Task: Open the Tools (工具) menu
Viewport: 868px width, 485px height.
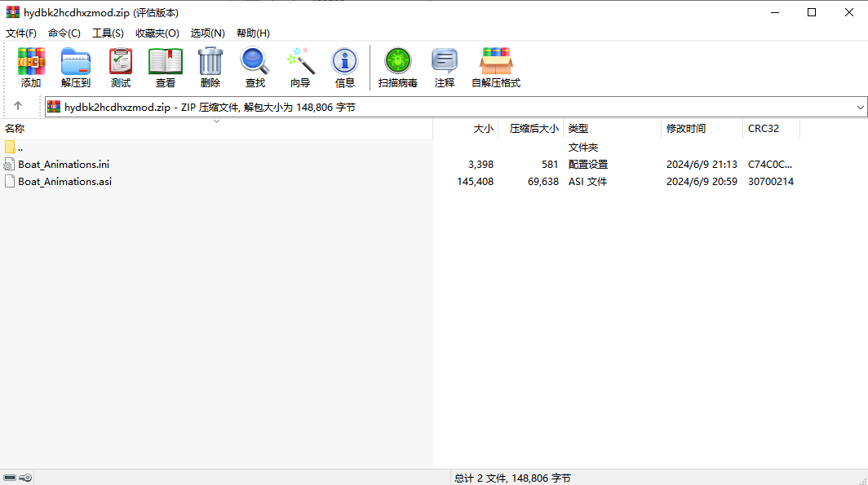Action: pos(108,33)
